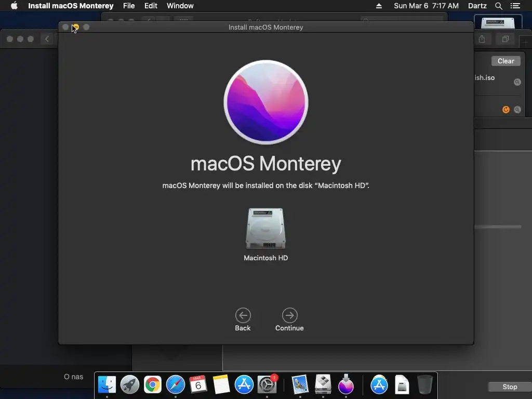Open the blue App Store icon left of System Preferences
The height and width of the screenshot is (399, 532).
pos(244,385)
